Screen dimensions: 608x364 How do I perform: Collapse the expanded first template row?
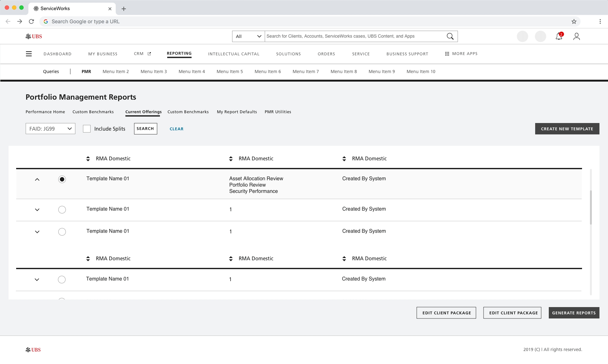coord(37,179)
